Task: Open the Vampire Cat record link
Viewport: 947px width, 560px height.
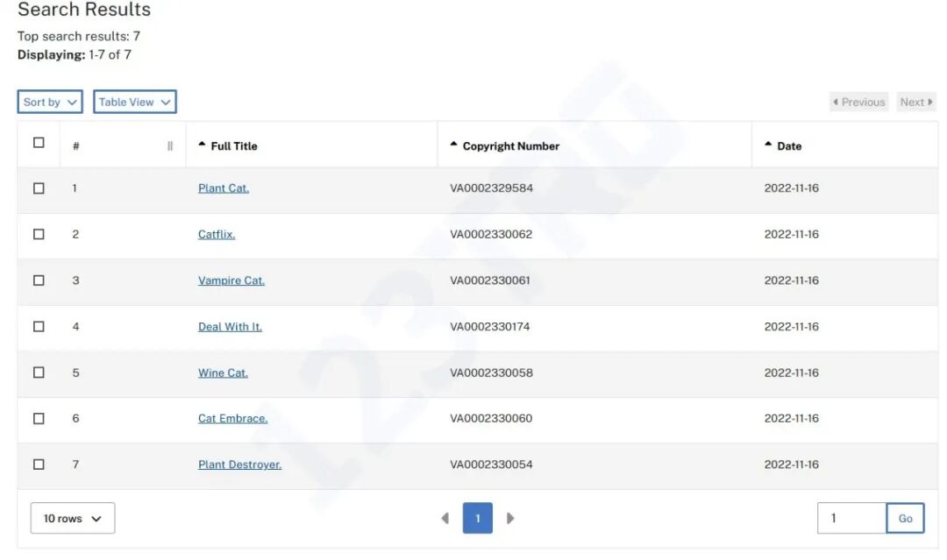Action: click(x=231, y=280)
